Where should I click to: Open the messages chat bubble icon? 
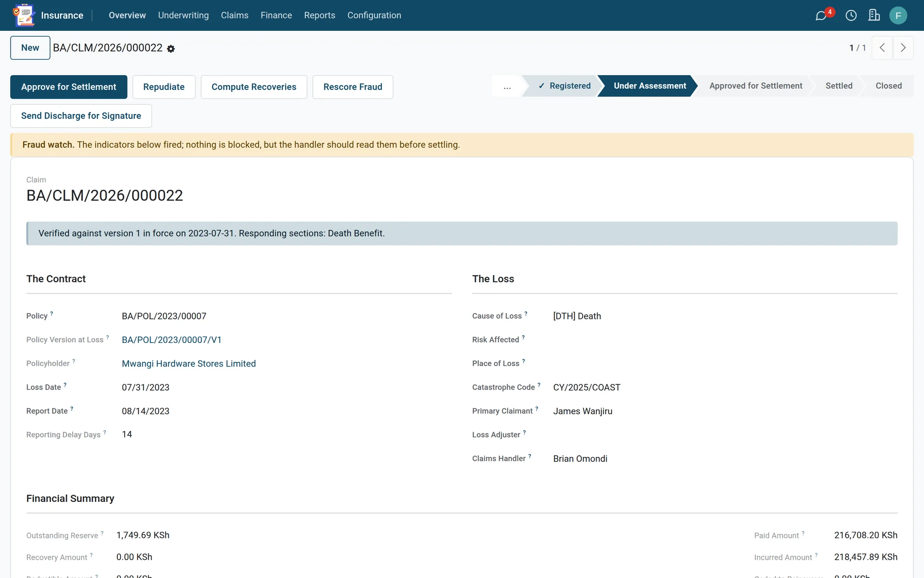[821, 15]
